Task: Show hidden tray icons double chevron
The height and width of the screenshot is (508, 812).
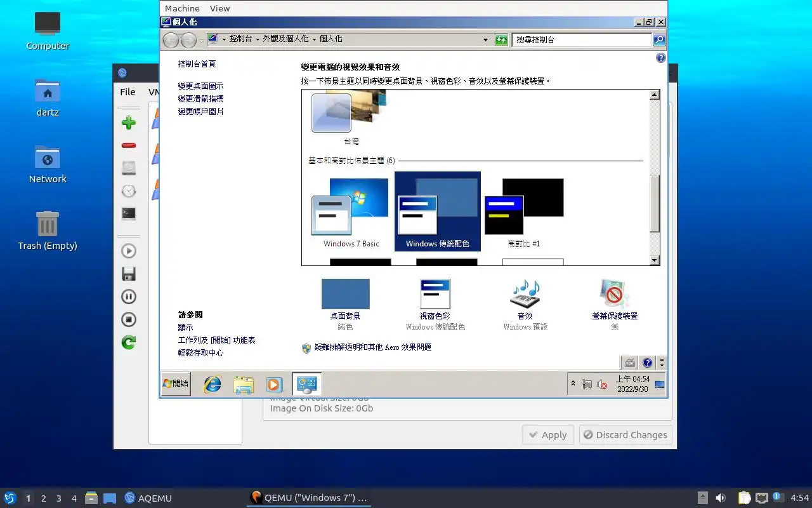Action: pos(573,384)
